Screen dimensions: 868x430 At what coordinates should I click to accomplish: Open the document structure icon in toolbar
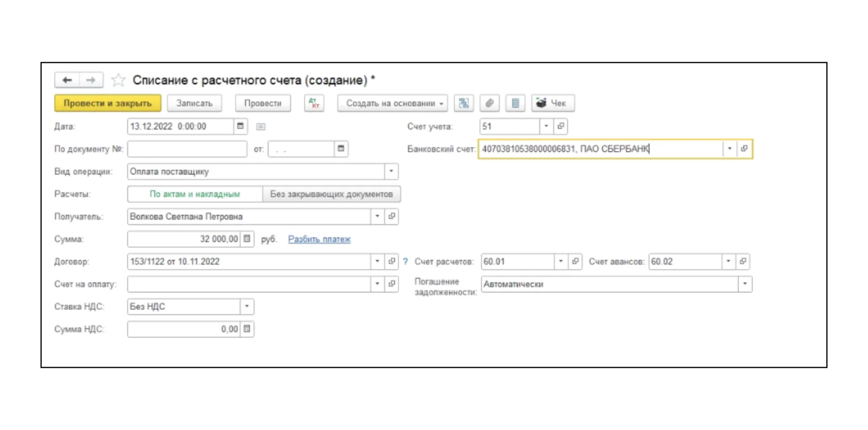pyautogui.click(x=464, y=103)
